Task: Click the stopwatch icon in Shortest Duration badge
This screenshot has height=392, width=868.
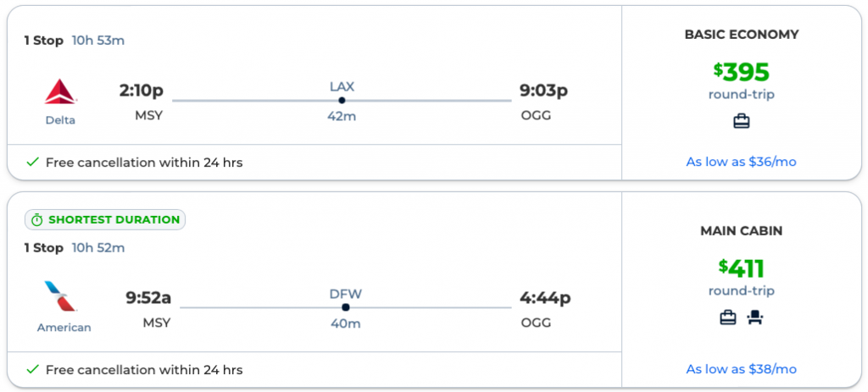Action: 36,220
